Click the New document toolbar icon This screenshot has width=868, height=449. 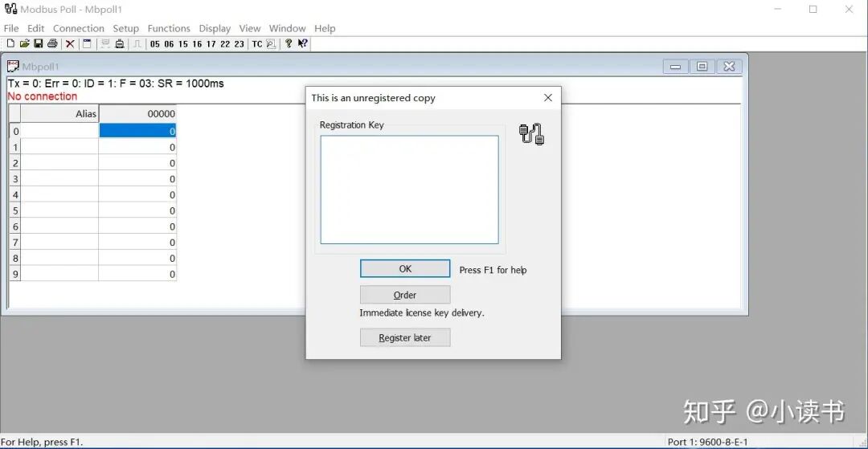10,43
